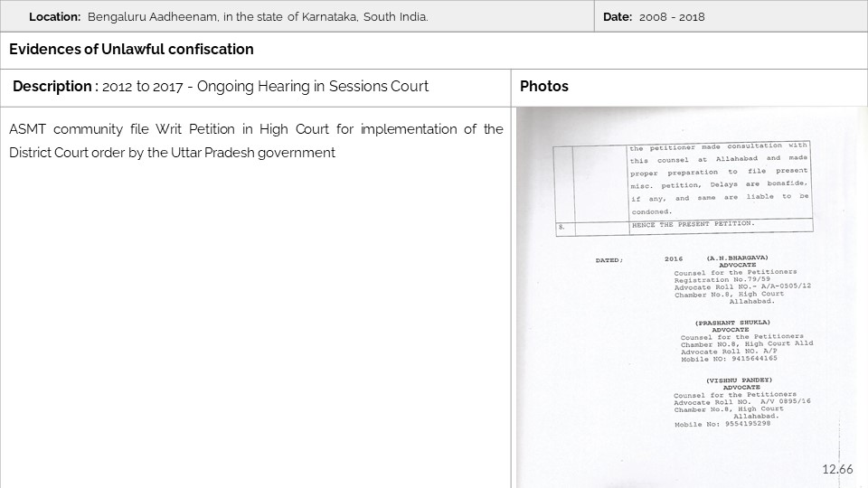
Task: Select the Evidences of Unlawful confiscation heading
Action: point(132,50)
